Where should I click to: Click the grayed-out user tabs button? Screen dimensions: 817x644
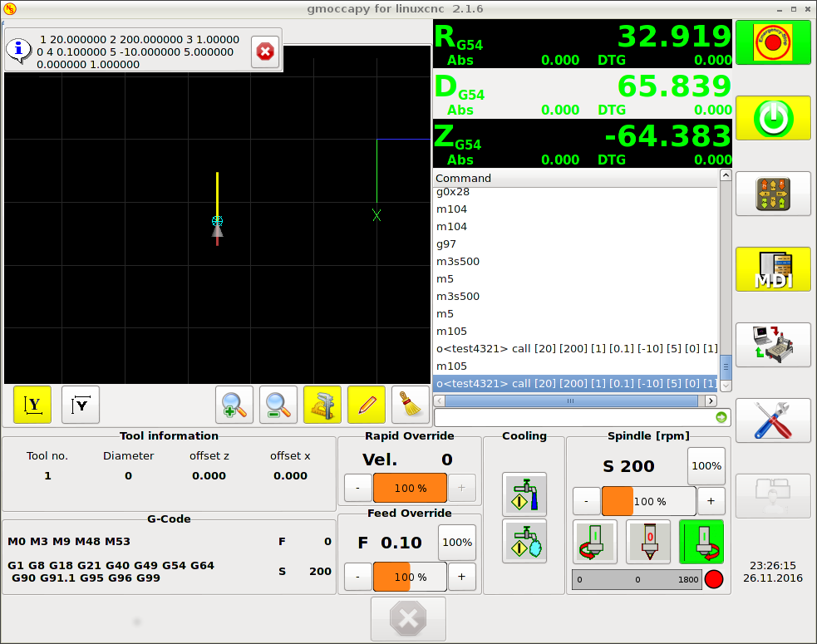point(773,496)
